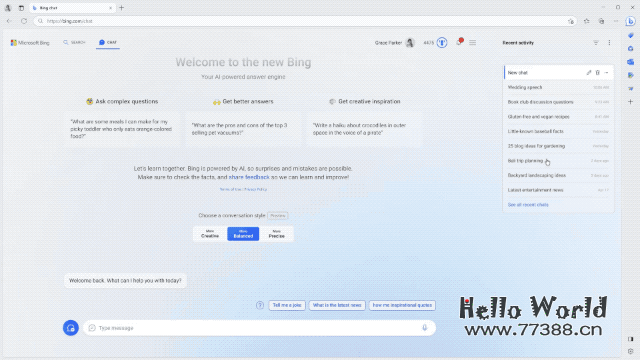640x360 pixels.
Task: Open the Wedding speech chat
Action: tap(558, 87)
